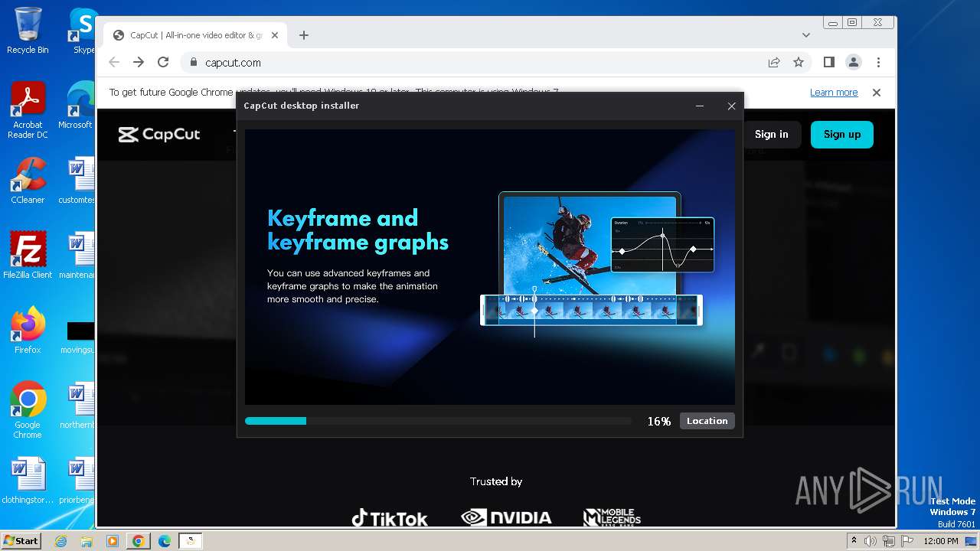The height and width of the screenshot is (551, 980).
Task: Dismiss the Chrome update notification bar
Action: [x=877, y=93]
